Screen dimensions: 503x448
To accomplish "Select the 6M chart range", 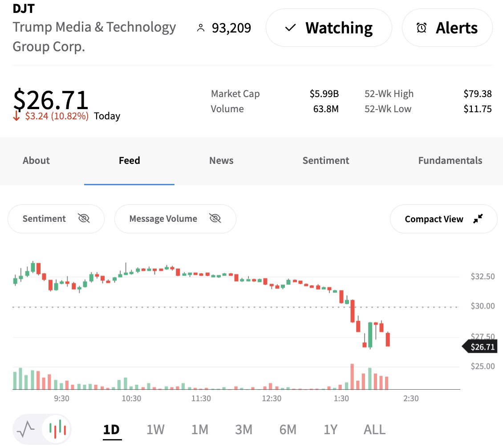I will click(x=288, y=429).
